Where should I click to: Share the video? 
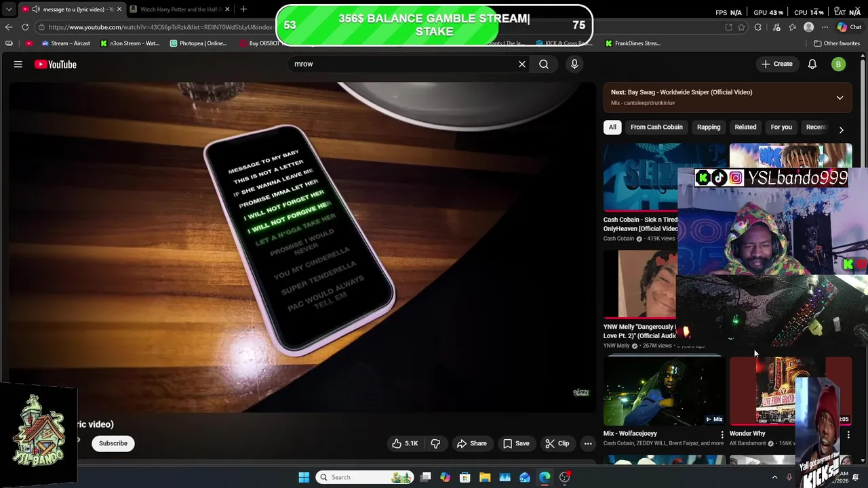pos(471,443)
